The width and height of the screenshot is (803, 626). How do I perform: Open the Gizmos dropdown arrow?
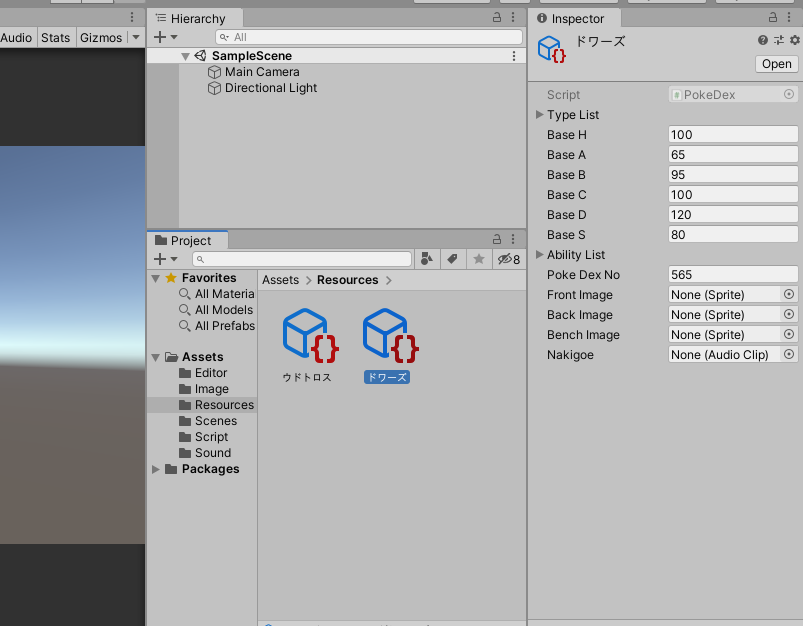(136, 37)
